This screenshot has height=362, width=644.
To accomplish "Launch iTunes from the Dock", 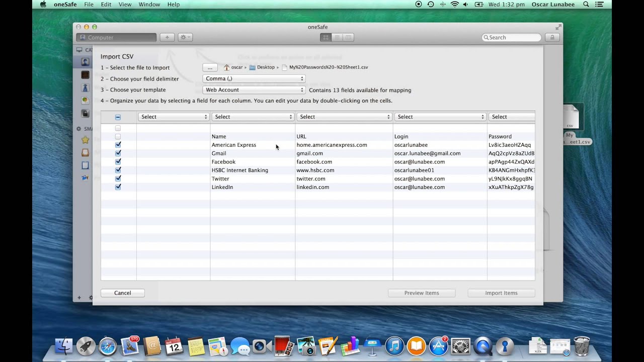I will tap(394, 346).
